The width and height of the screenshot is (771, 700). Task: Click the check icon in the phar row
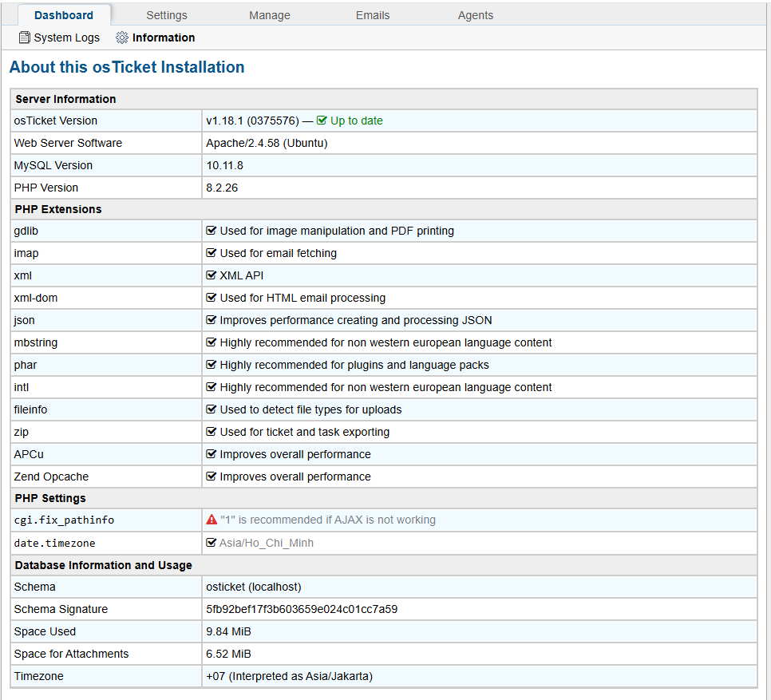(211, 365)
